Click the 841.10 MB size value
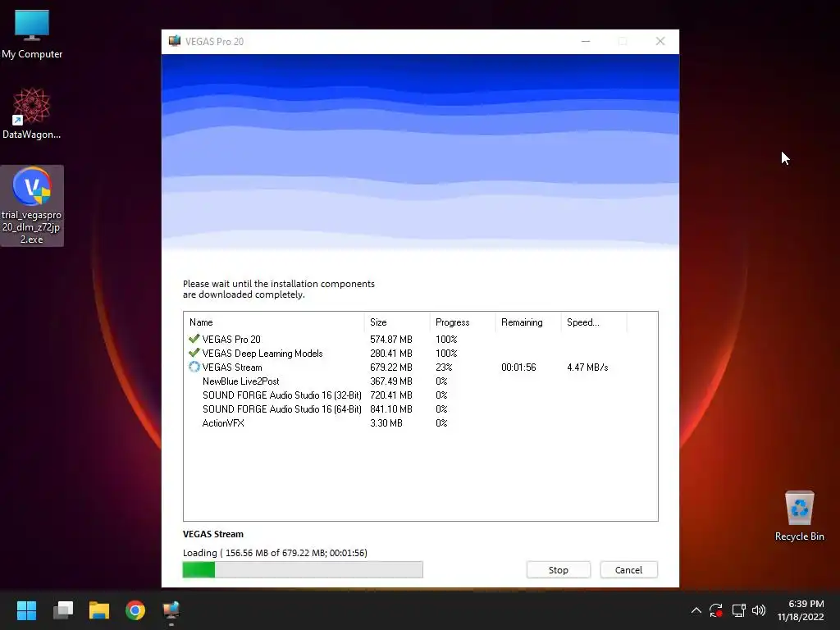The height and width of the screenshot is (630, 840). pyautogui.click(x=391, y=409)
